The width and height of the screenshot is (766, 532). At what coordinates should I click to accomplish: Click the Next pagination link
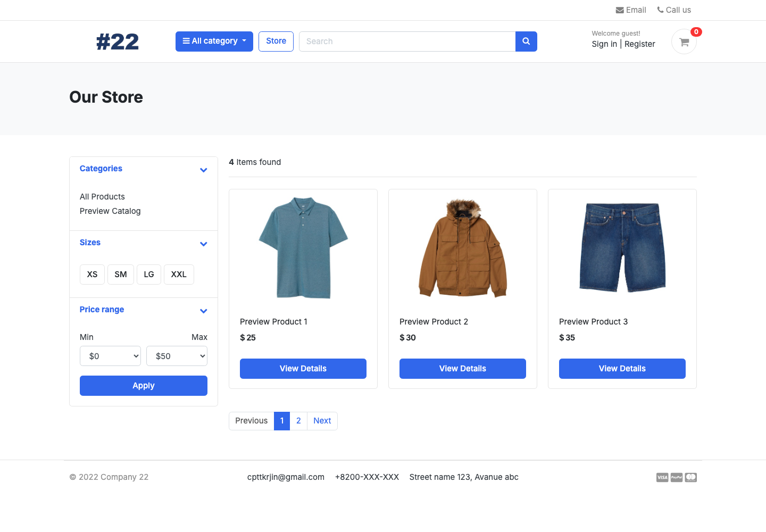[x=322, y=421]
